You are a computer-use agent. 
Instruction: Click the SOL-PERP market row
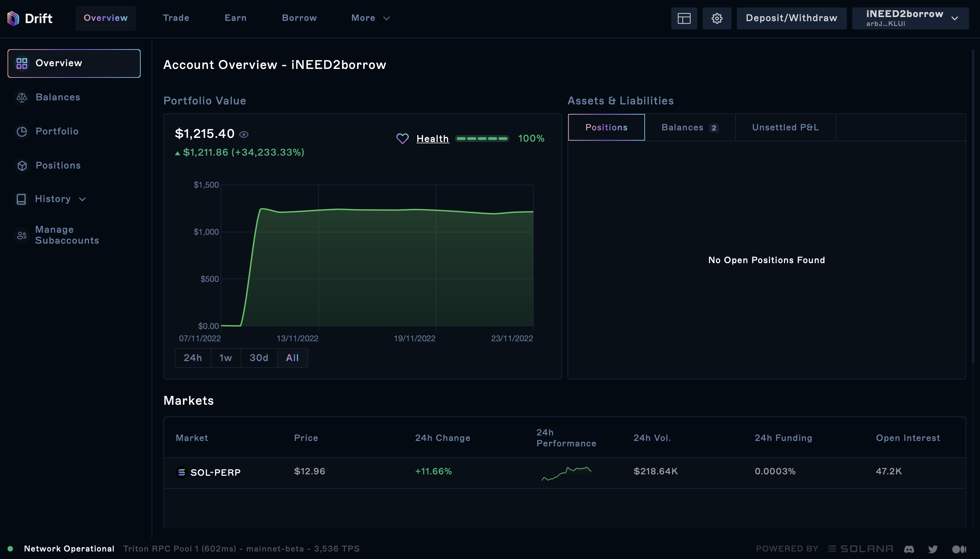(215, 472)
